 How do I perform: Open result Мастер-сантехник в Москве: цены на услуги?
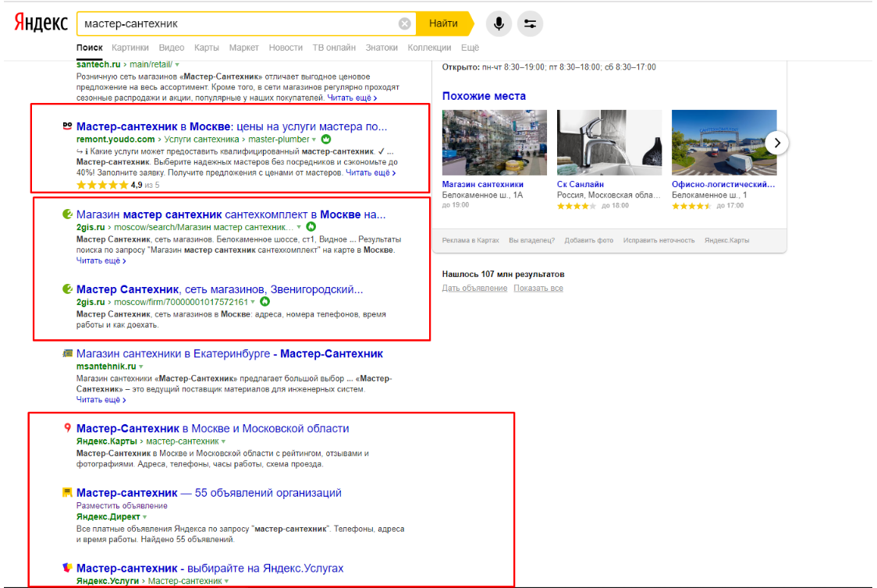coord(232,126)
